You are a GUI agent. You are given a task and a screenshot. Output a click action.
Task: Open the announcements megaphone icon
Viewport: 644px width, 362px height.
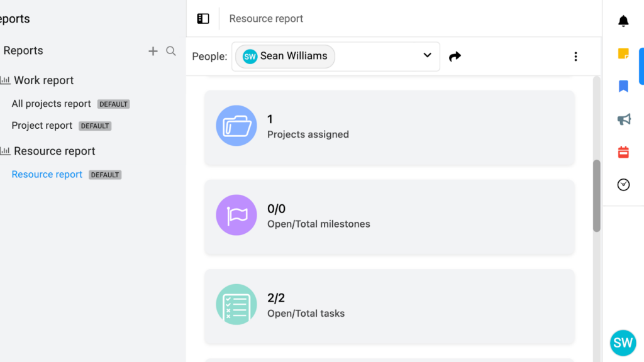[623, 119]
